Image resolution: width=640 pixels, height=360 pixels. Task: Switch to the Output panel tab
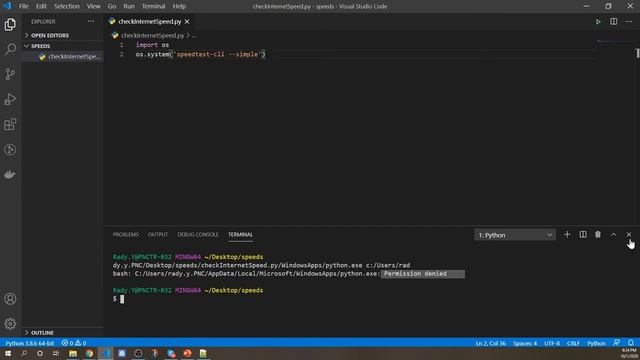pyautogui.click(x=158, y=235)
